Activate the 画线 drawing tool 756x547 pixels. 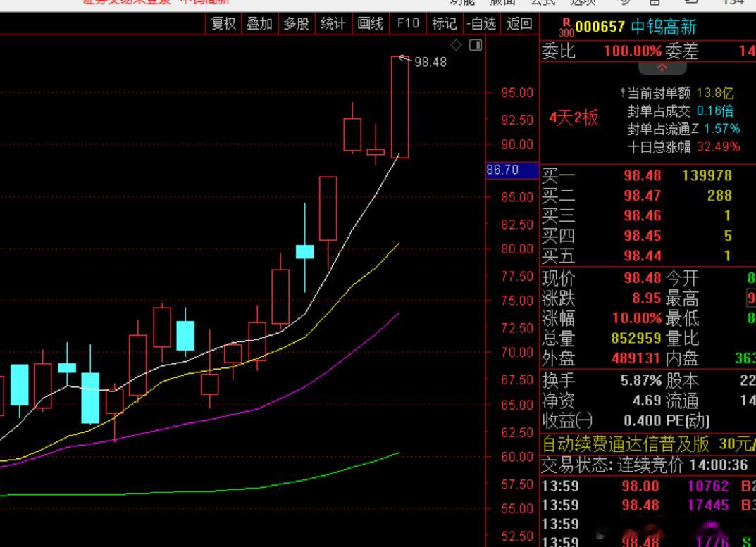pyautogui.click(x=370, y=24)
